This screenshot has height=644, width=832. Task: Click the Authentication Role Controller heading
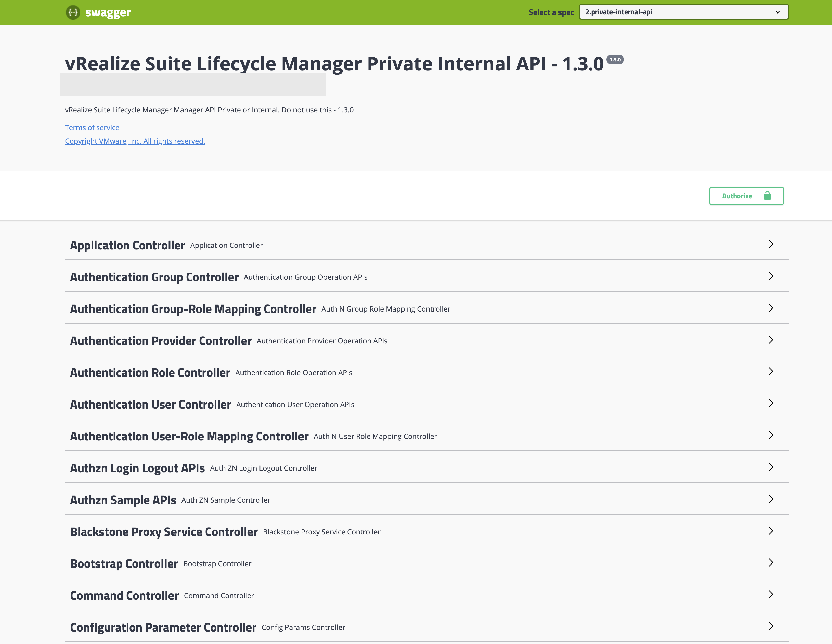pyautogui.click(x=150, y=373)
